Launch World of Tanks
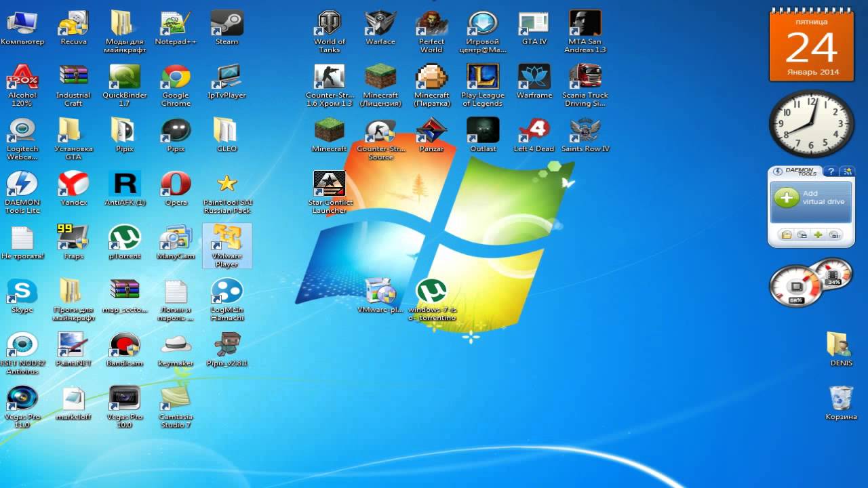This screenshot has height=488, width=868. [330, 33]
